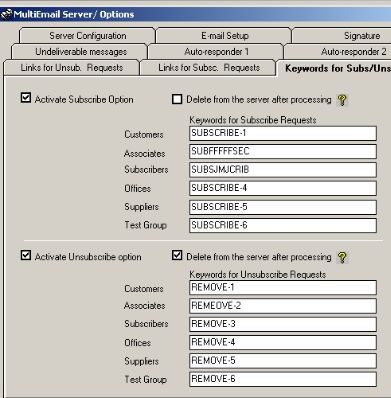Image resolution: width=391 pixels, height=398 pixels.
Task: Select Keywords for Subs/Uns tab
Action: coord(334,68)
